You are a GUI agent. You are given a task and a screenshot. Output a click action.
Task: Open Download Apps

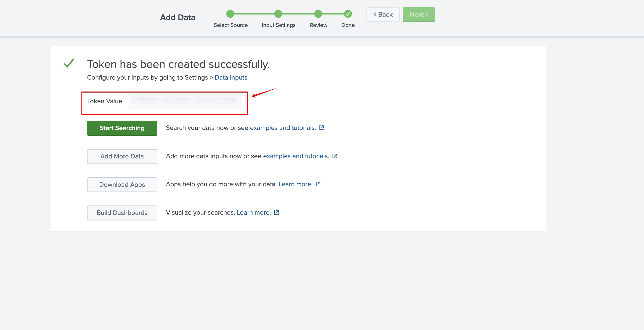[x=122, y=185]
